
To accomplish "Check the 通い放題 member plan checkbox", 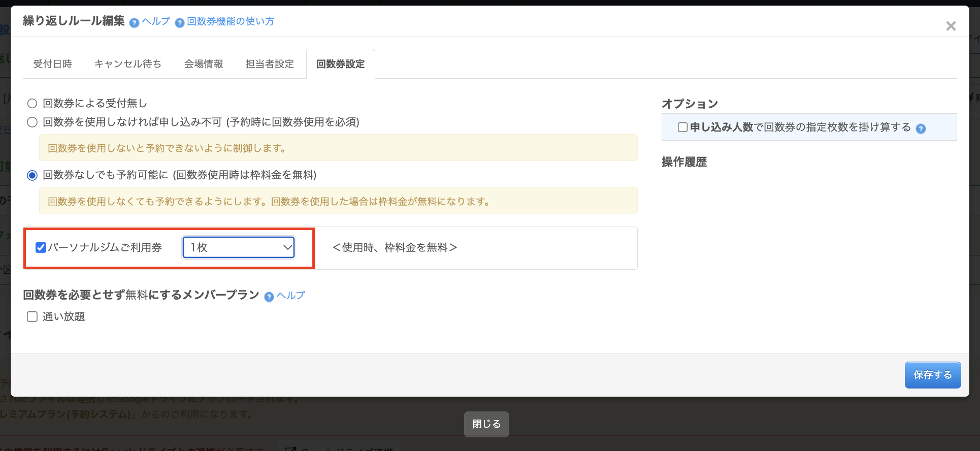I will (32, 317).
